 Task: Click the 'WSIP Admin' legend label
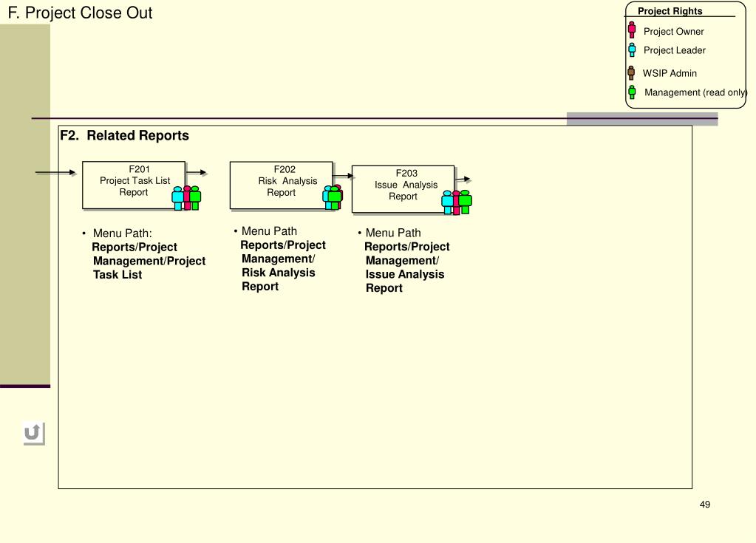[x=670, y=73]
